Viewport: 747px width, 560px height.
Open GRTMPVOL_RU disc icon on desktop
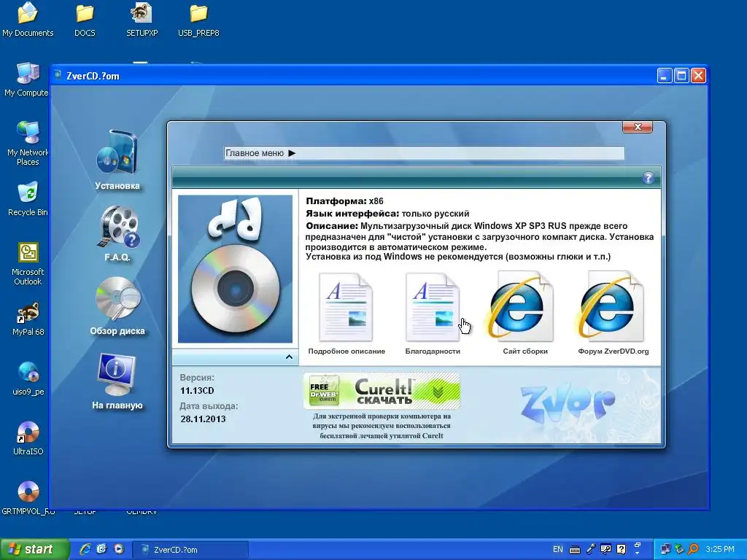[28, 498]
